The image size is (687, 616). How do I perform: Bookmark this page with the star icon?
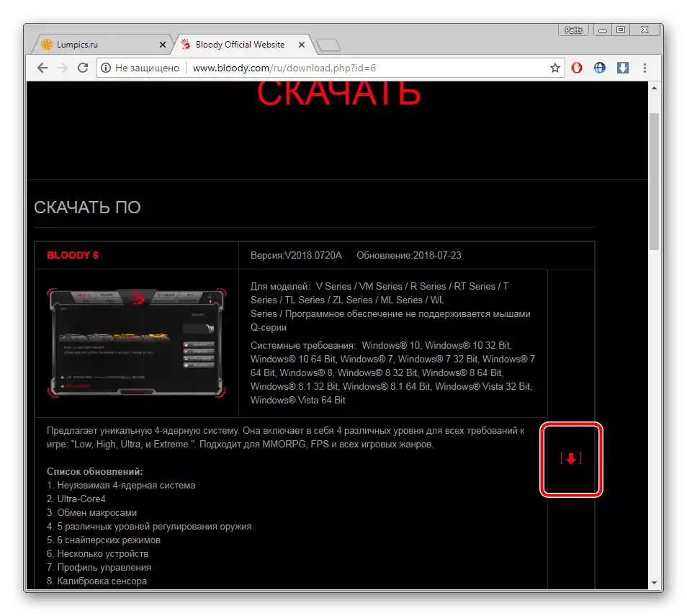(x=555, y=68)
